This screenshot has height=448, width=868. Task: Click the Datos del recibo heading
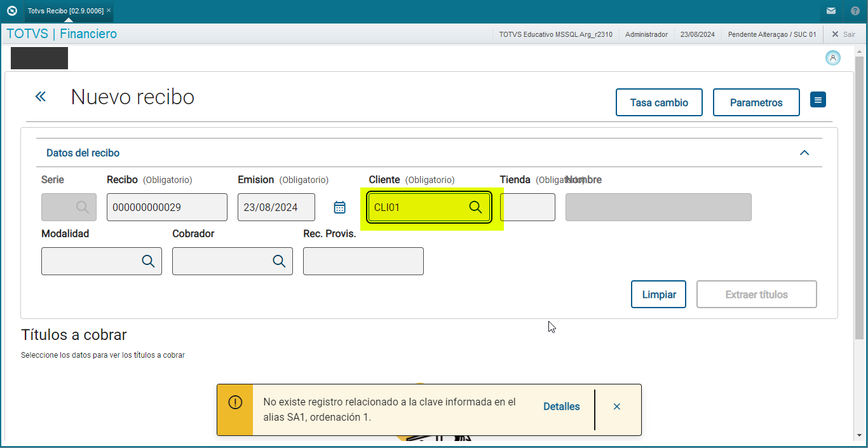(83, 153)
